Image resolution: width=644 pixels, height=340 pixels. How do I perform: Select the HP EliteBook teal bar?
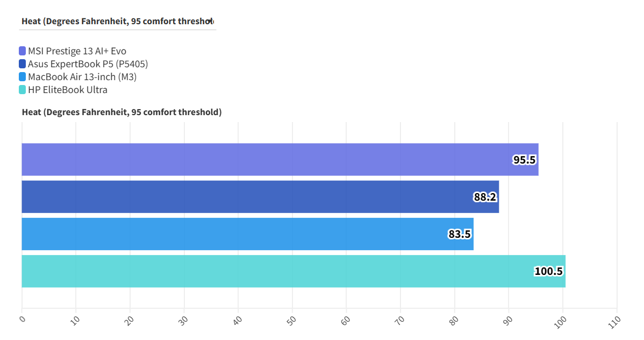tap(280, 271)
